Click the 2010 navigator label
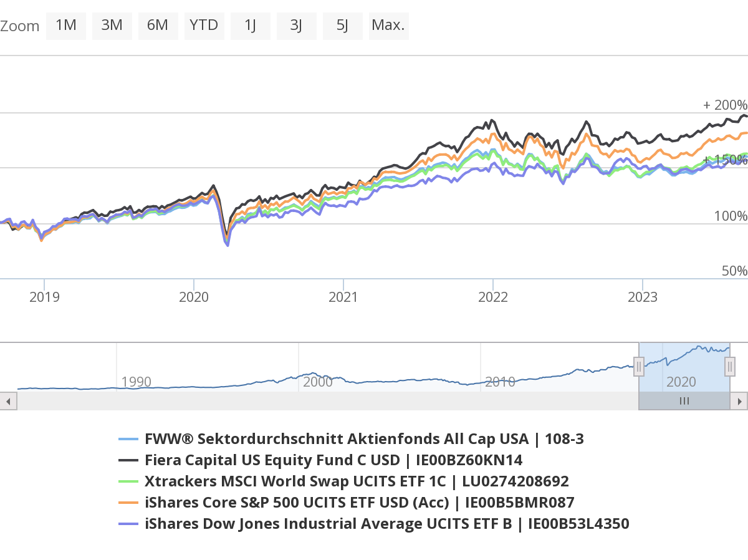 (500, 382)
